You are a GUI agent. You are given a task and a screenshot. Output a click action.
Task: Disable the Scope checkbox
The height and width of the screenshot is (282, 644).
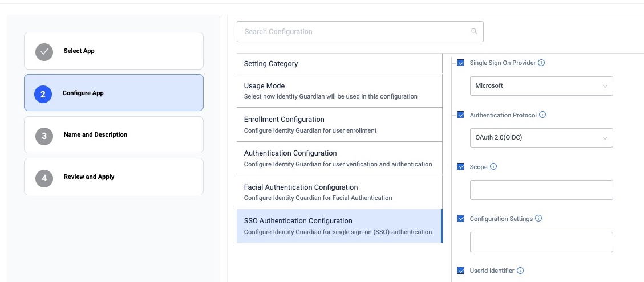(461, 167)
